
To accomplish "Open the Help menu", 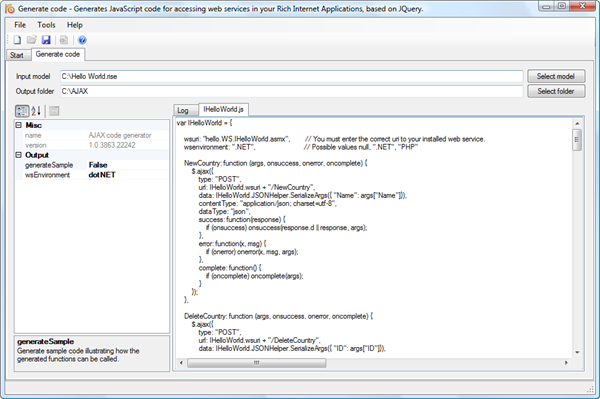I will (75, 25).
